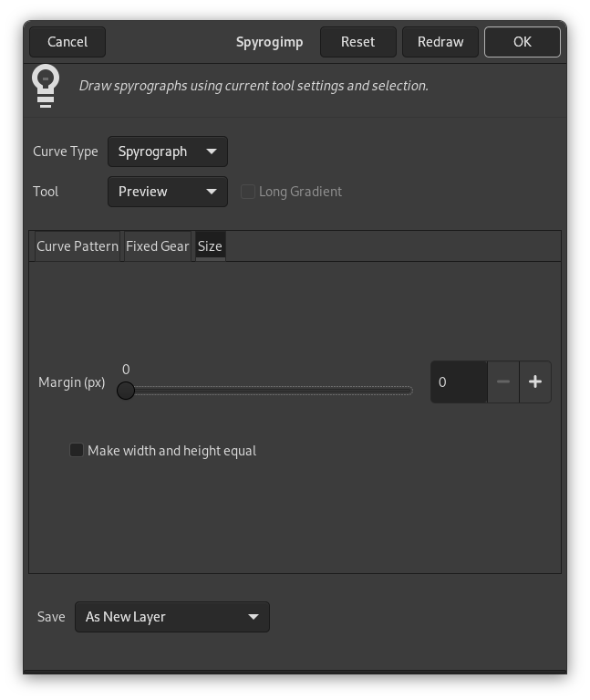
Task: Click the Reset button
Action: pos(357,42)
